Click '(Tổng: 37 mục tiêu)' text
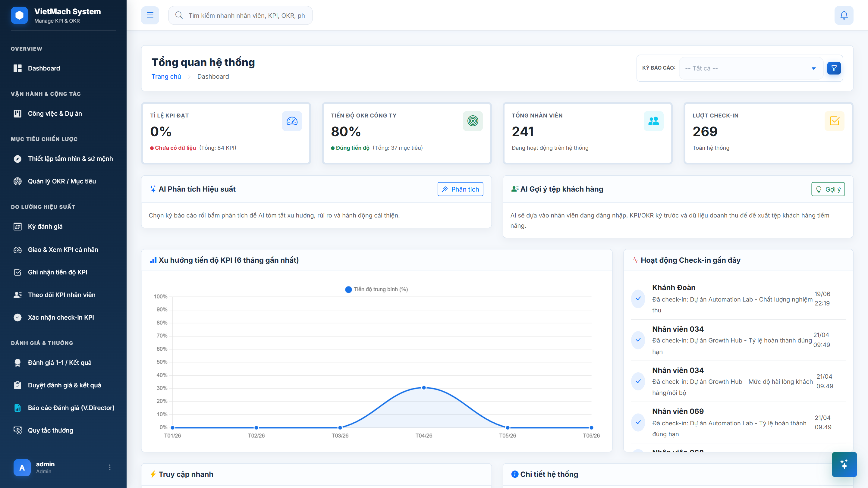This screenshot has width=868, height=488. click(398, 148)
